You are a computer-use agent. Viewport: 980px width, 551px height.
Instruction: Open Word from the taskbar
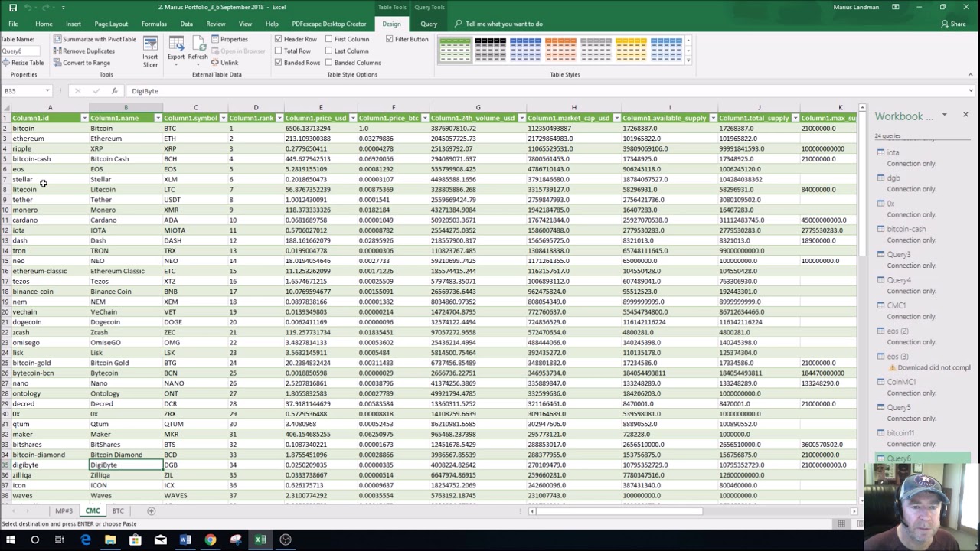tap(185, 540)
